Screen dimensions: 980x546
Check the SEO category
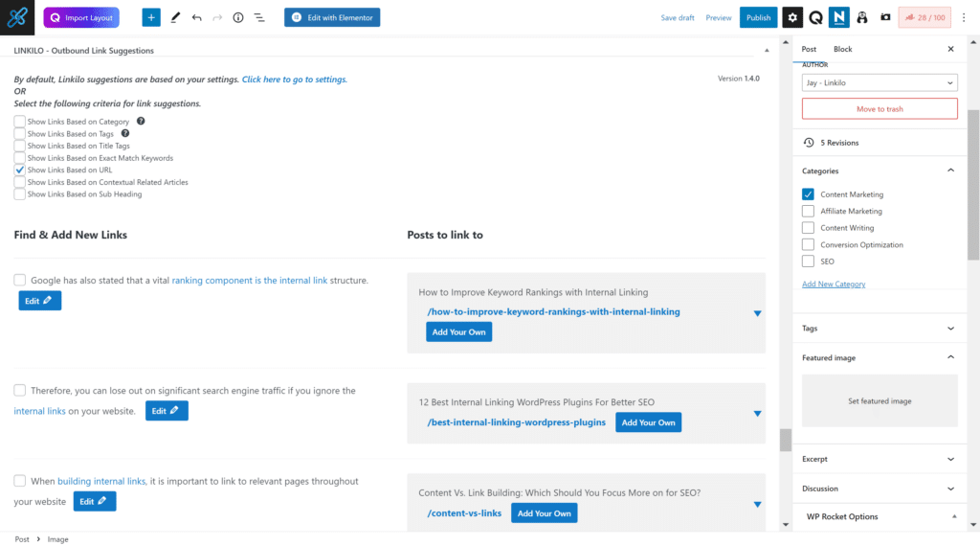(808, 262)
